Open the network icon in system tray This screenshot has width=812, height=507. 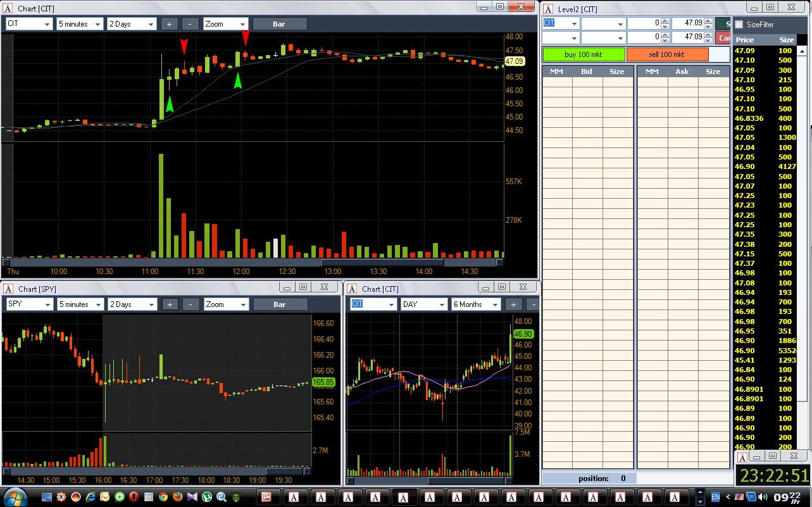click(x=751, y=497)
